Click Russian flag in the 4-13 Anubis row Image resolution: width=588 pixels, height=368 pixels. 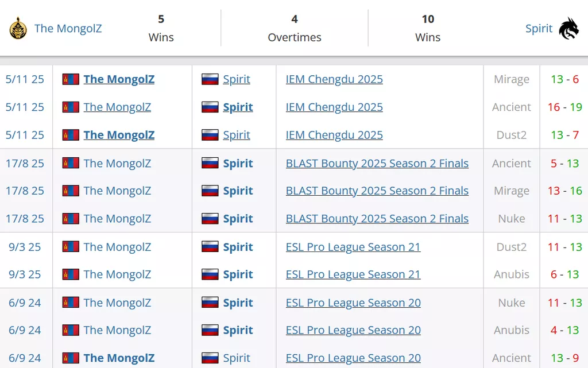[210, 330]
